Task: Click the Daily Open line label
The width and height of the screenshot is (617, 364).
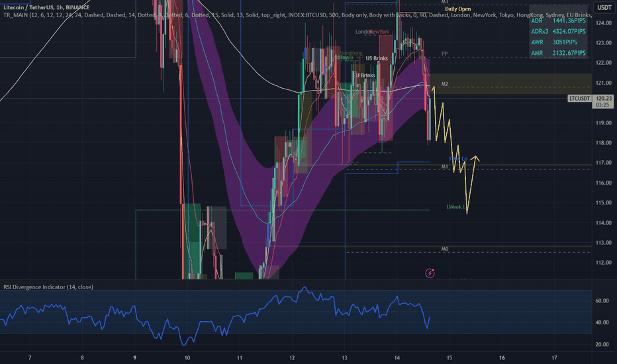Action: (457, 9)
